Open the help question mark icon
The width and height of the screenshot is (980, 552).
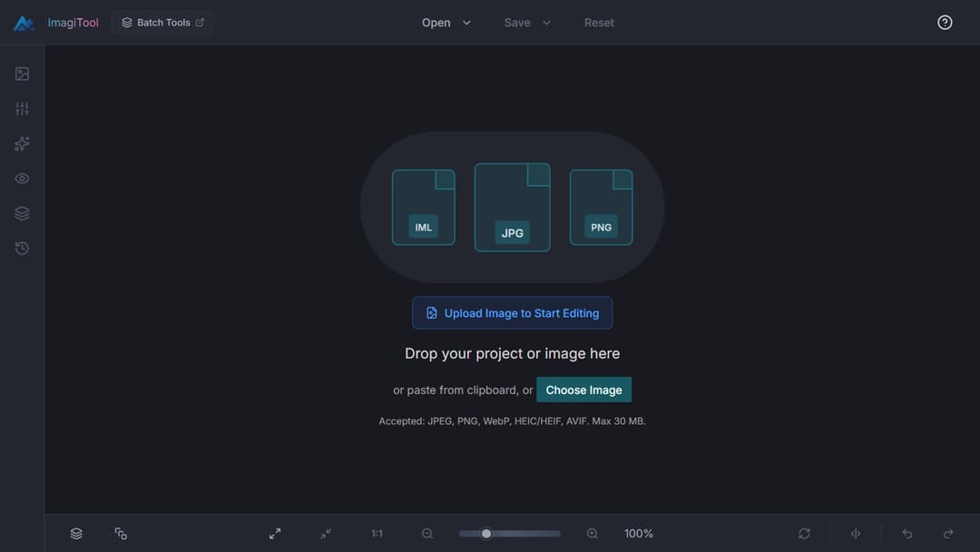click(x=945, y=23)
